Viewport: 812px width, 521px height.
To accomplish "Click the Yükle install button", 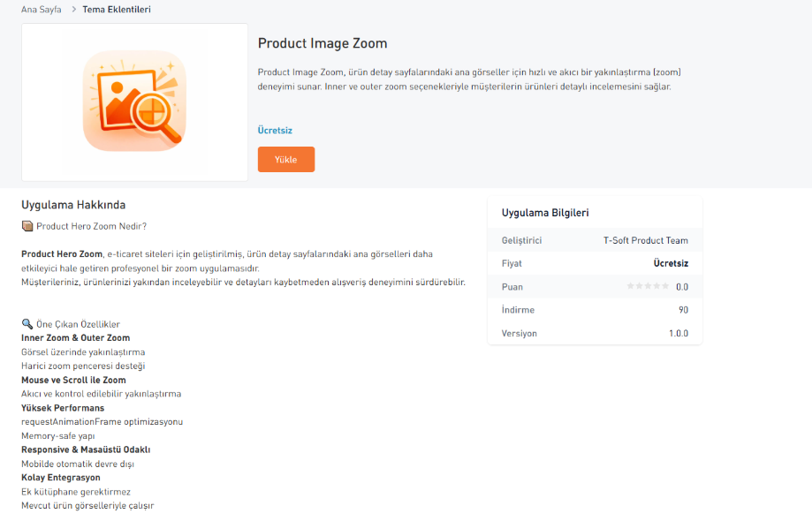I will click(285, 159).
